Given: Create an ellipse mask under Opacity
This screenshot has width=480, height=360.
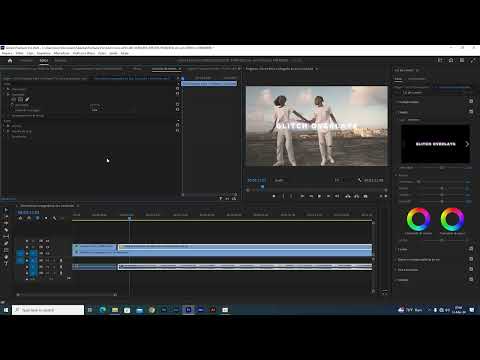Looking at the screenshot, I should tap(14, 99).
